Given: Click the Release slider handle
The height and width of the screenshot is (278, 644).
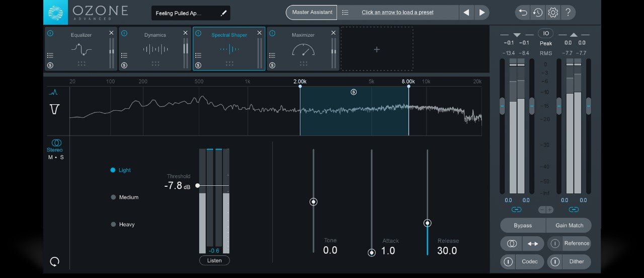Looking at the screenshot, I should tap(427, 223).
